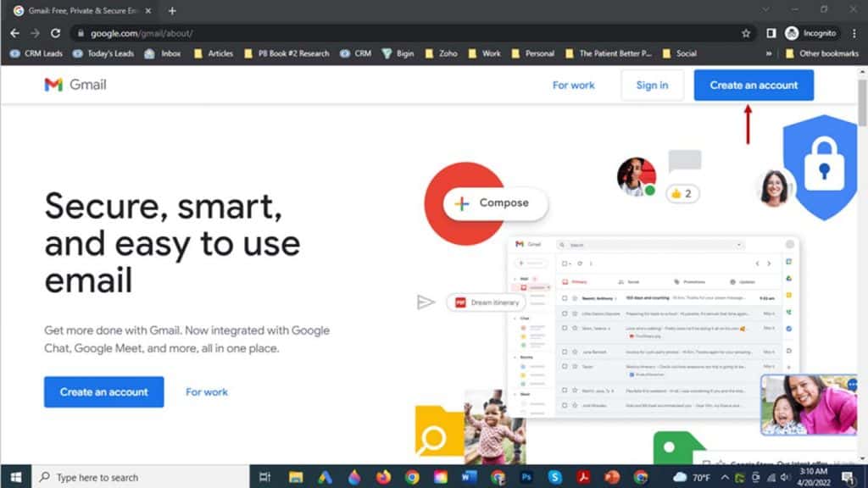868x488 pixels.
Task: Open File Explorer from the taskbar
Action: (x=296, y=477)
